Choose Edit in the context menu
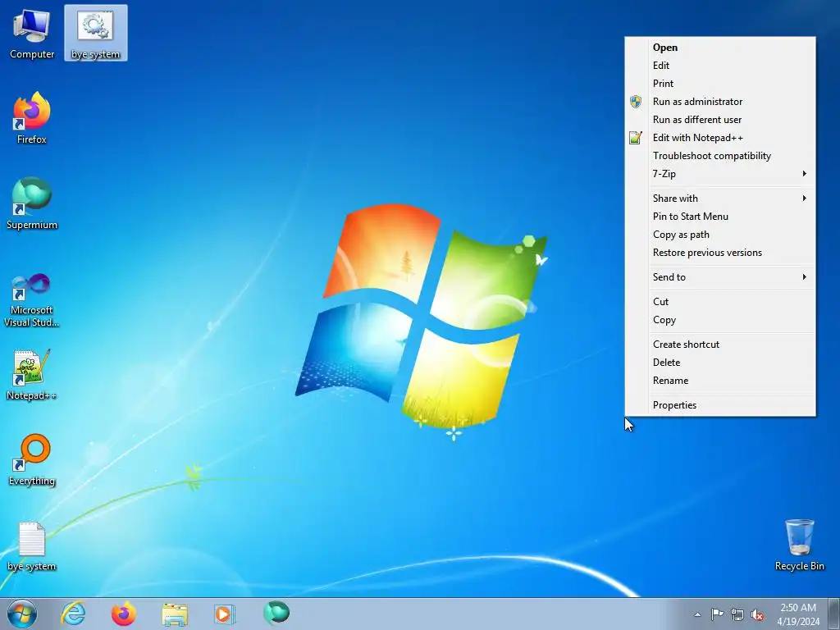Image resolution: width=840 pixels, height=630 pixels. 720,66
